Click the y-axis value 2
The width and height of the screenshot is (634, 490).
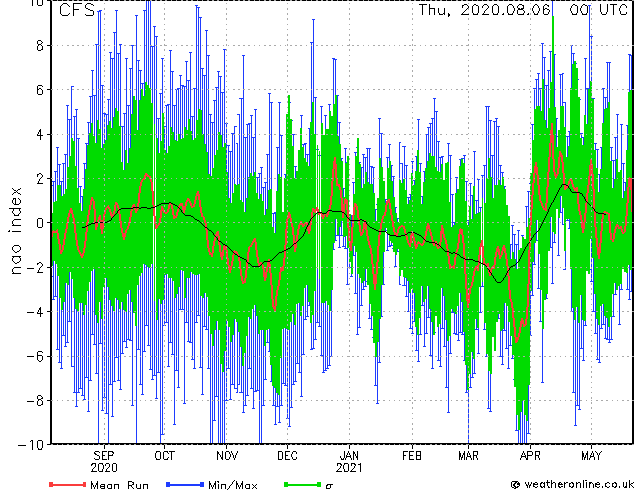pyautogui.click(x=40, y=179)
